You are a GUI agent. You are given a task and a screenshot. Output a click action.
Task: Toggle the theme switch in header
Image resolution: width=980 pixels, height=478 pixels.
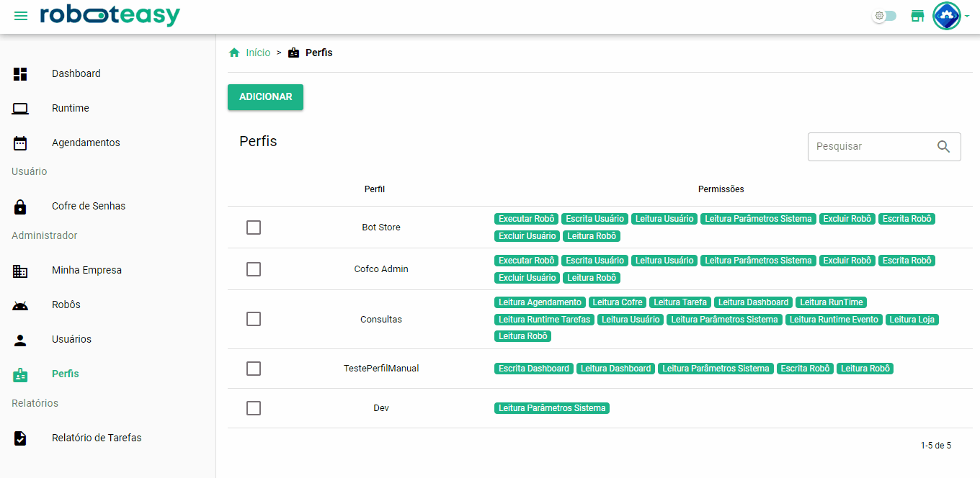[x=885, y=16]
